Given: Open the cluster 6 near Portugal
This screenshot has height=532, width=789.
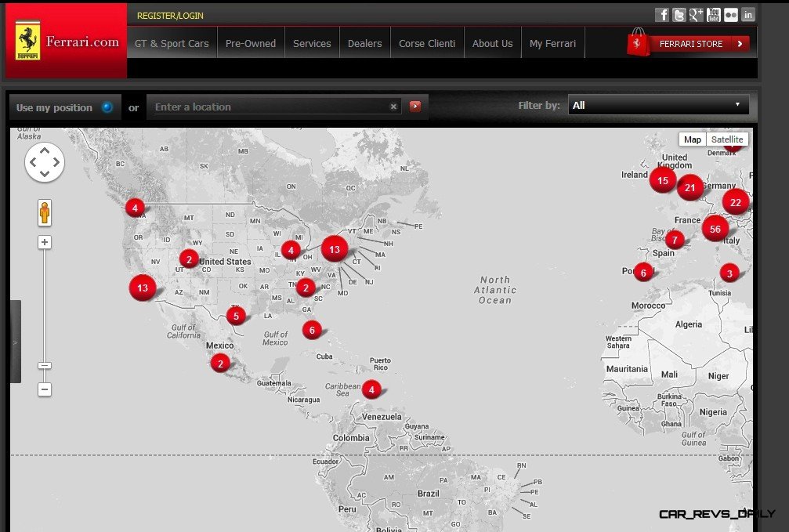Looking at the screenshot, I should click(643, 273).
